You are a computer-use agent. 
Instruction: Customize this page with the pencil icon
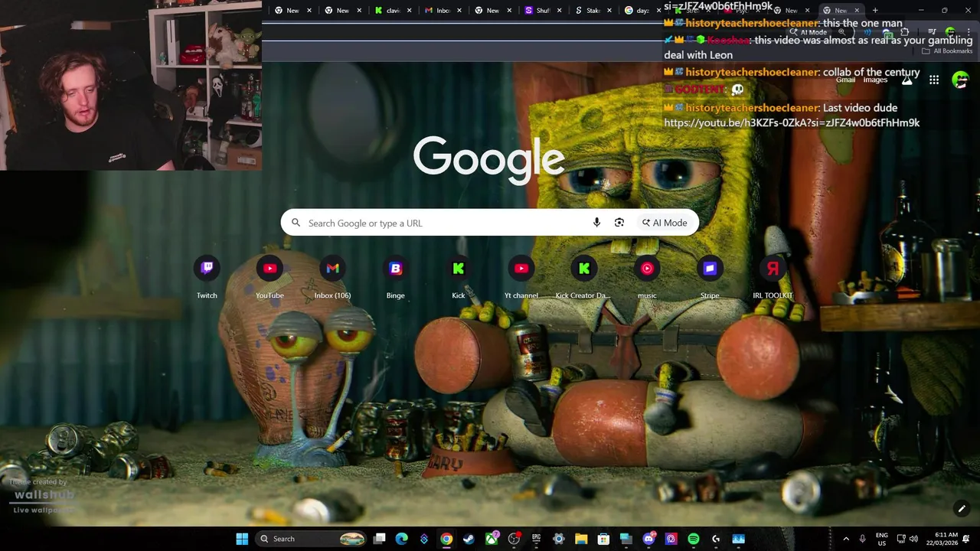pyautogui.click(x=962, y=508)
